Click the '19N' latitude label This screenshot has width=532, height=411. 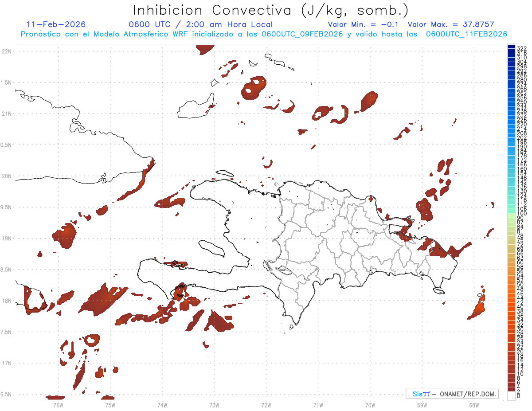(7, 239)
